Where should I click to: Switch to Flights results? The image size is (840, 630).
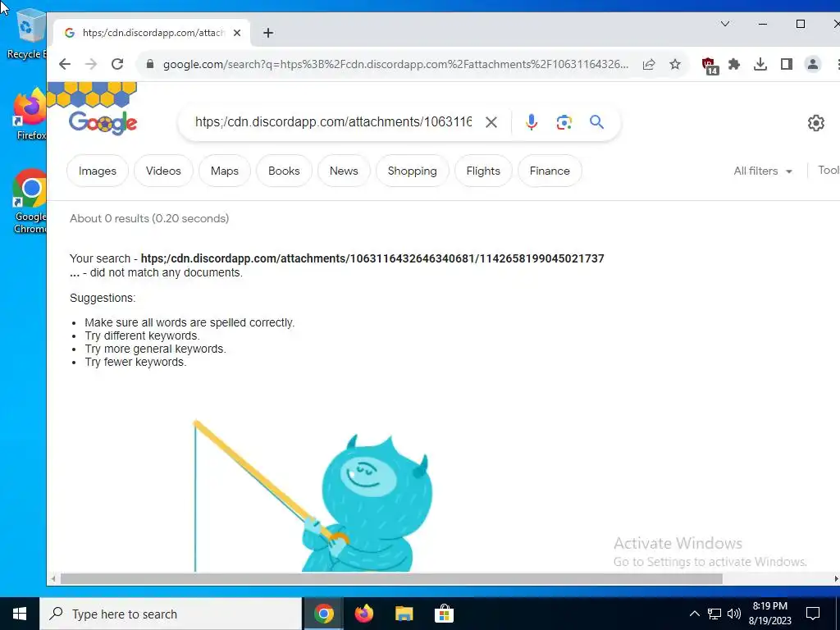tap(483, 171)
